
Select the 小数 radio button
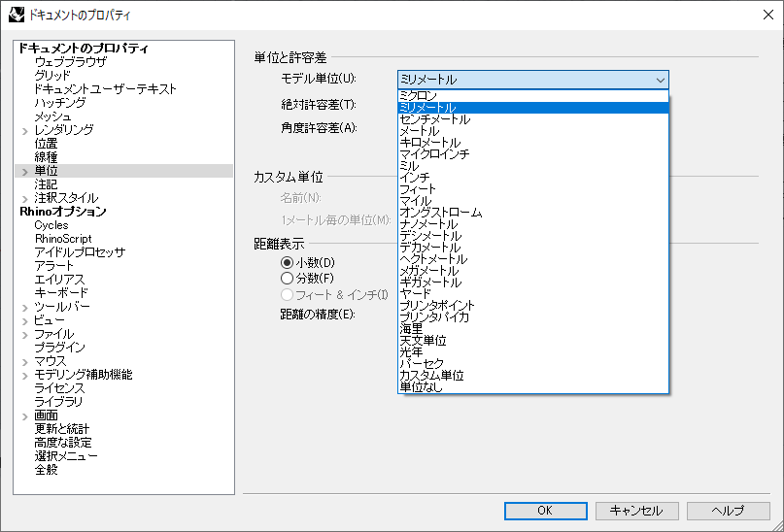point(287,263)
